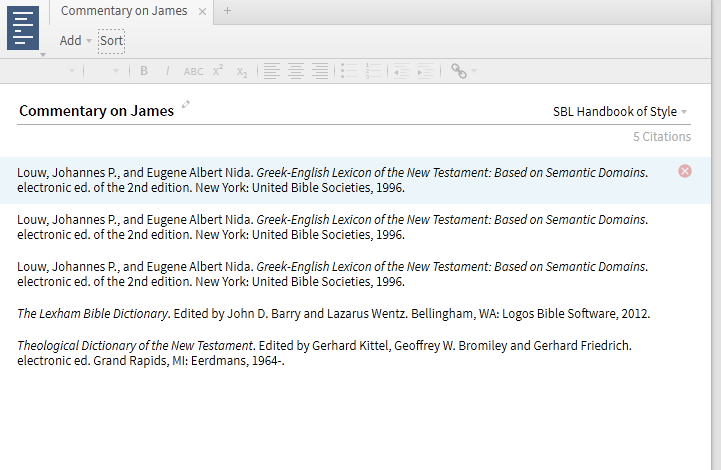721x470 pixels.
Task: Click the insert hyperlink icon
Action: 459,71
